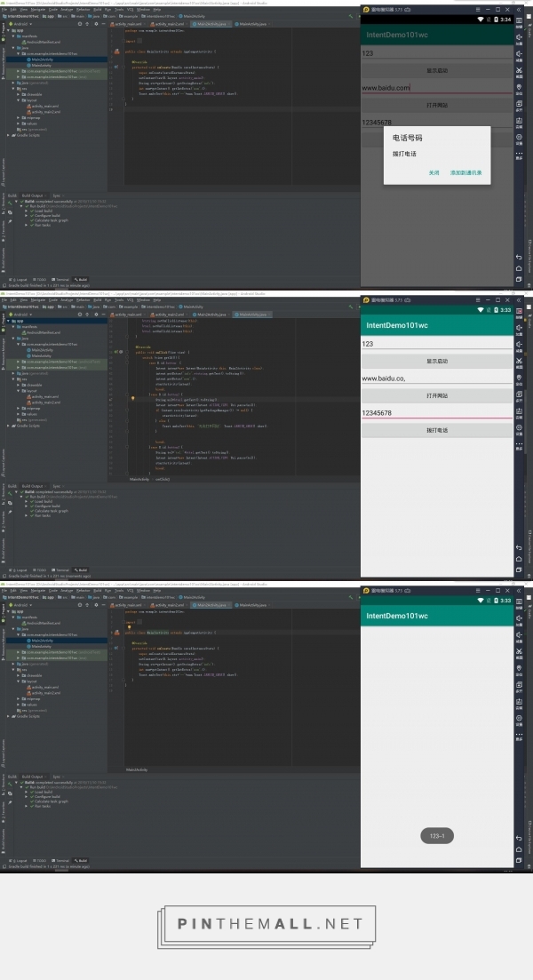The height and width of the screenshot is (980, 533).
Task: Tap 打开网站 button in middle emulator
Action: (x=437, y=395)
